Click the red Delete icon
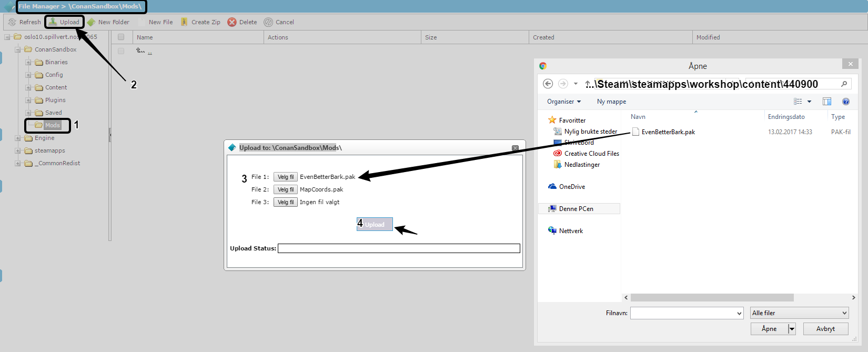 tap(232, 22)
